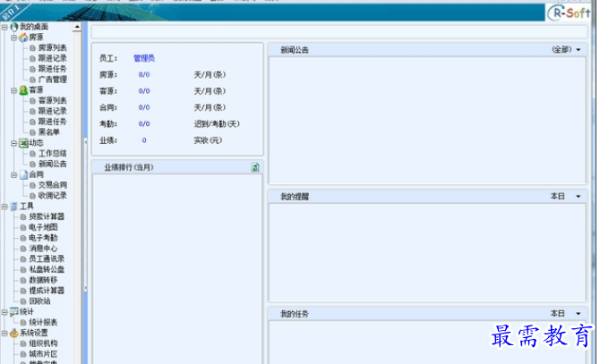This screenshot has width=600, height=364.
Task: Open the 黑名单 blacklist item
Action: pyautogui.click(x=49, y=132)
